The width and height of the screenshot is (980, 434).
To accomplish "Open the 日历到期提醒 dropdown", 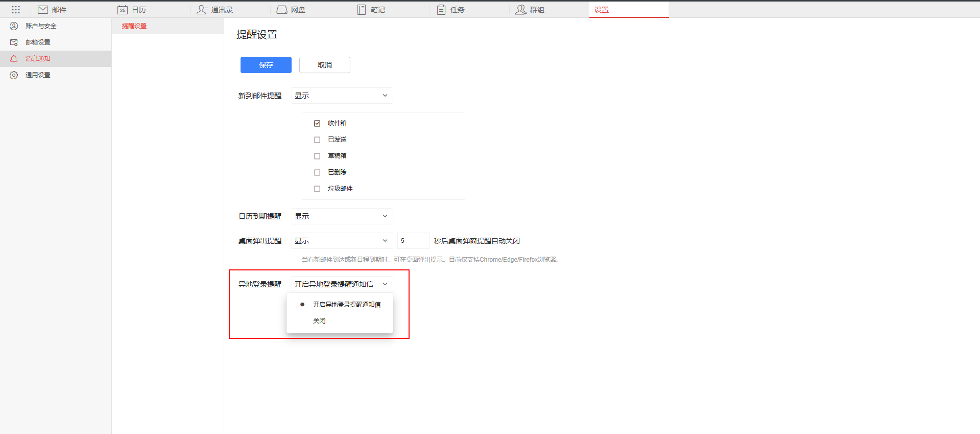I will 342,216.
